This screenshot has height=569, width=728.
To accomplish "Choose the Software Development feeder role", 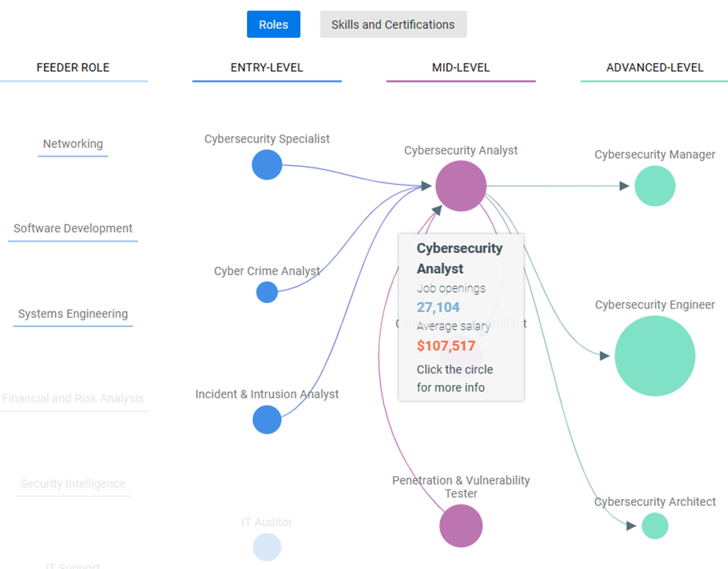I will (73, 229).
